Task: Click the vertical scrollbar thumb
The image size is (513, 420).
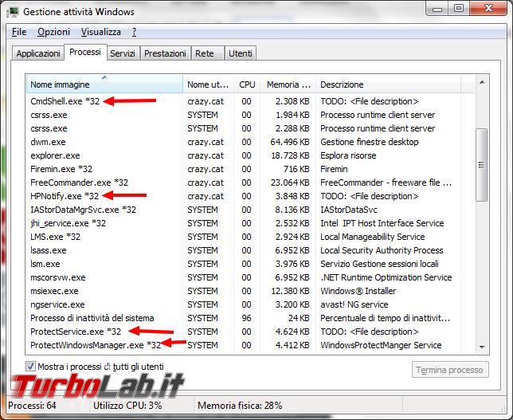Action: click(481, 165)
